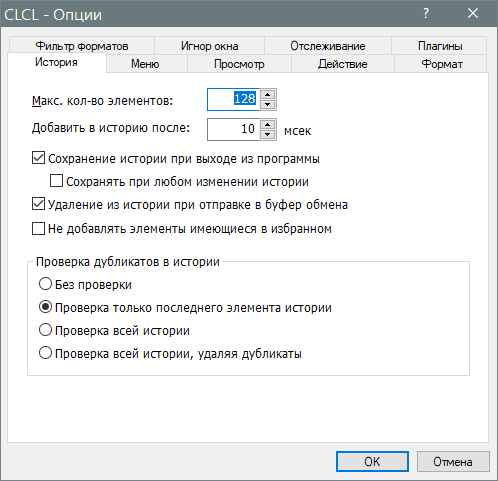
Task: Choose Проверка всей истории, удаляя дубликаты
Action: (x=45, y=353)
